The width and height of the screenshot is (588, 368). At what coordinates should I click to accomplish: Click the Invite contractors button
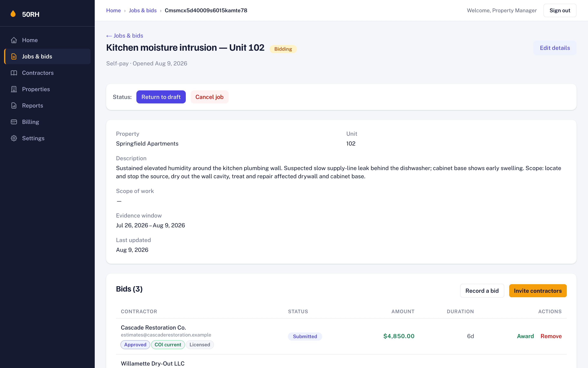pos(538,291)
